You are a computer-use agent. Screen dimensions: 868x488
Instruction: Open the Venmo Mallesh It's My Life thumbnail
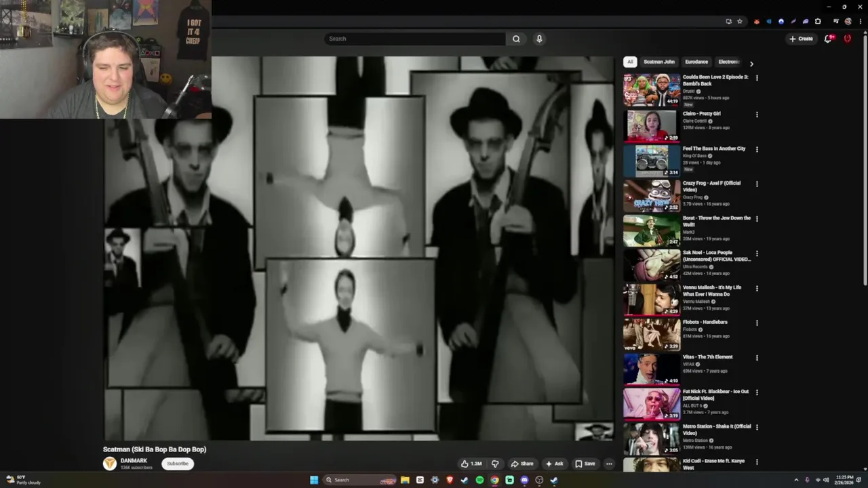[x=652, y=300]
